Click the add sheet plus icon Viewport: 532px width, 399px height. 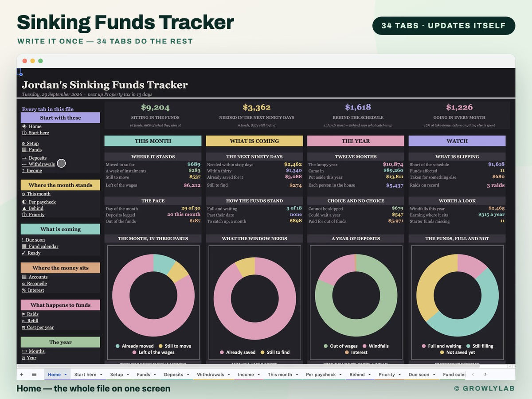(x=21, y=375)
